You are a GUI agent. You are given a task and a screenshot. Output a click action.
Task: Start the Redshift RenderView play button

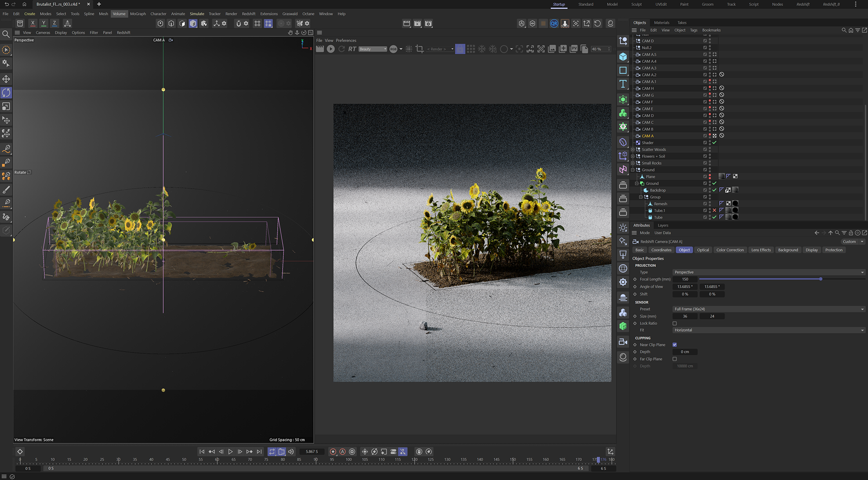pos(331,49)
